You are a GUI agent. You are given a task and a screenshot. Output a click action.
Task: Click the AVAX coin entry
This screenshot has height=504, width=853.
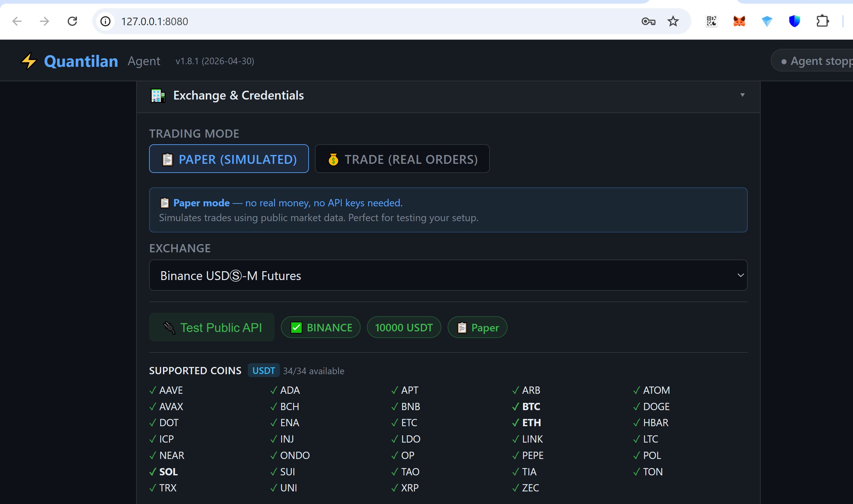[x=166, y=407]
